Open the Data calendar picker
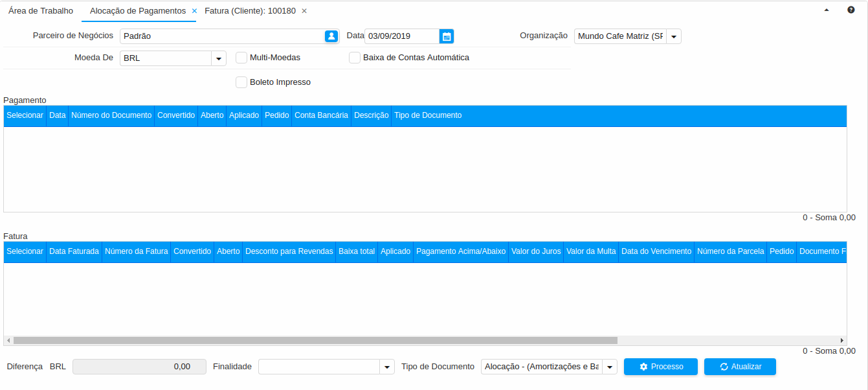This screenshot has height=390, width=868. pyautogui.click(x=447, y=36)
